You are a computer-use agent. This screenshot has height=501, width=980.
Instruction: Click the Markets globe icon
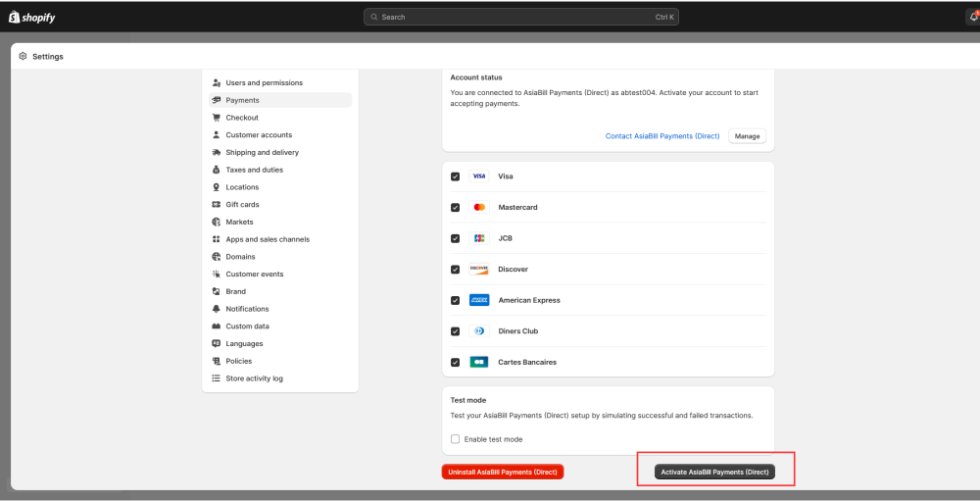pyautogui.click(x=217, y=223)
